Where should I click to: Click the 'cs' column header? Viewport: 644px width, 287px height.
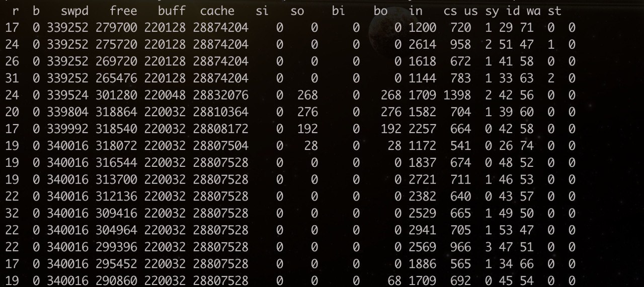click(451, 11)
